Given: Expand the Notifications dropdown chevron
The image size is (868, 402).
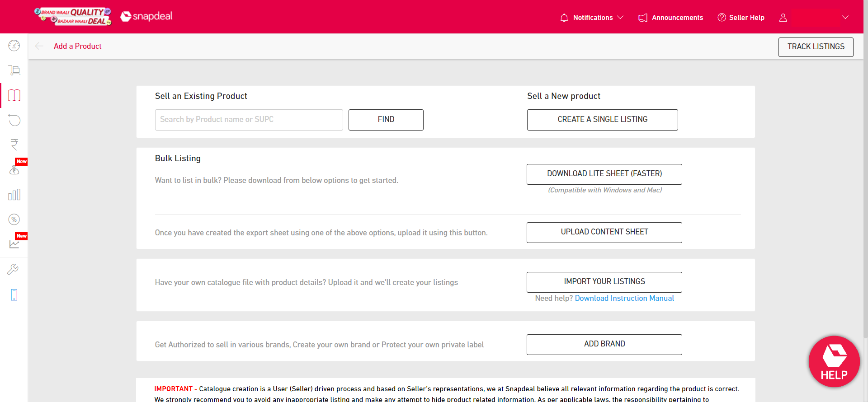Looking at the screenshot, I should click(x=620, y=18).
